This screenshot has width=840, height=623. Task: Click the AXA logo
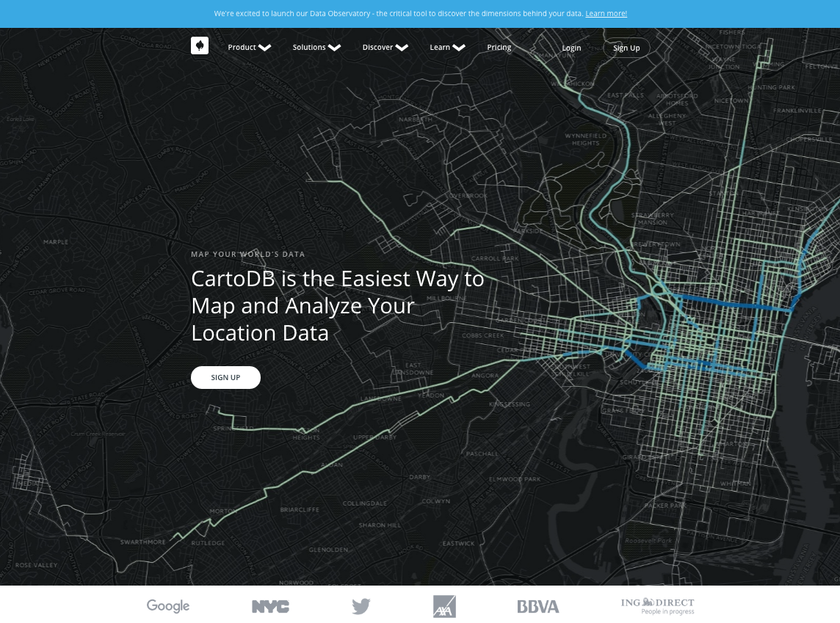tap(445, 606)
